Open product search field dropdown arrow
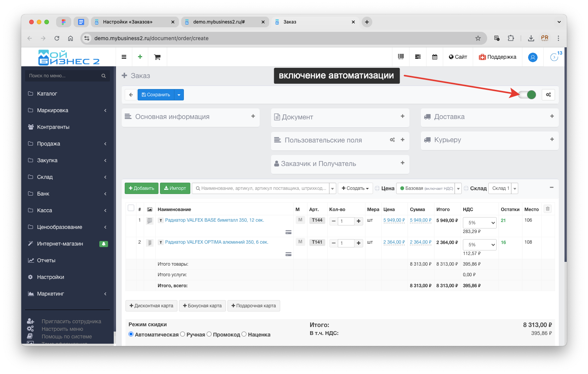The image size is (588, 374). pos(332,188)
